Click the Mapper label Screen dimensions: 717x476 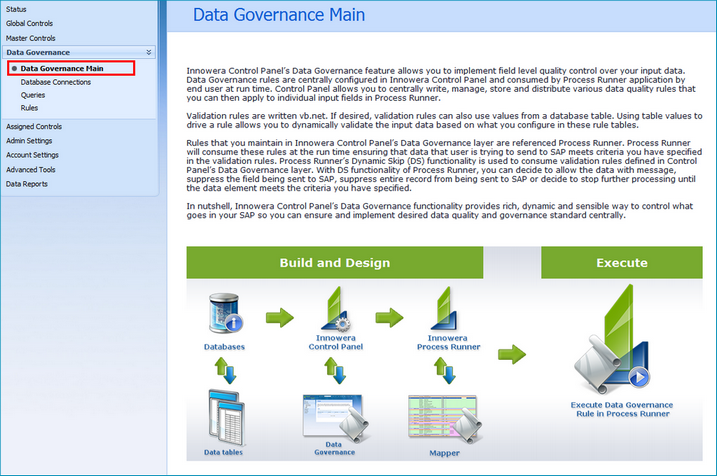coord(444,453)
